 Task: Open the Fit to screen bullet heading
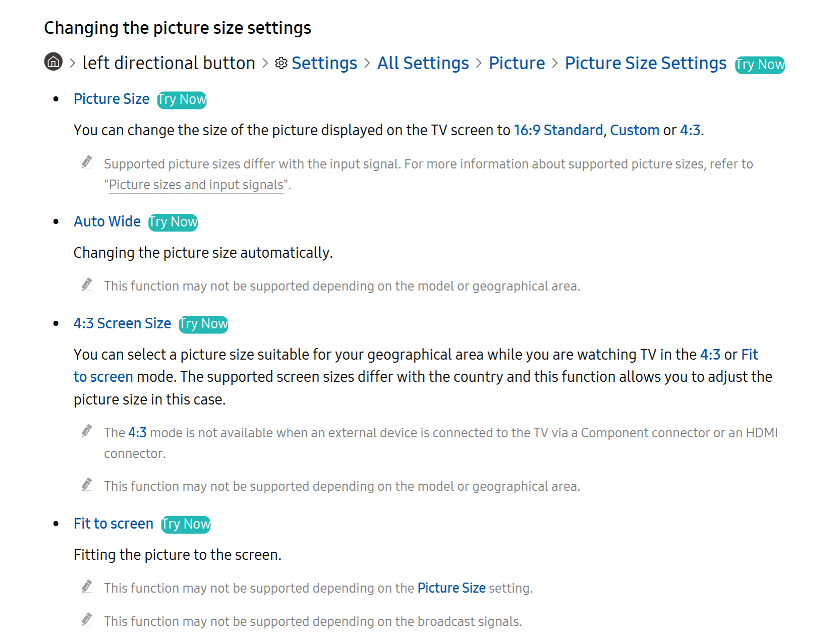pyautogui.click(x=114, y=524)
